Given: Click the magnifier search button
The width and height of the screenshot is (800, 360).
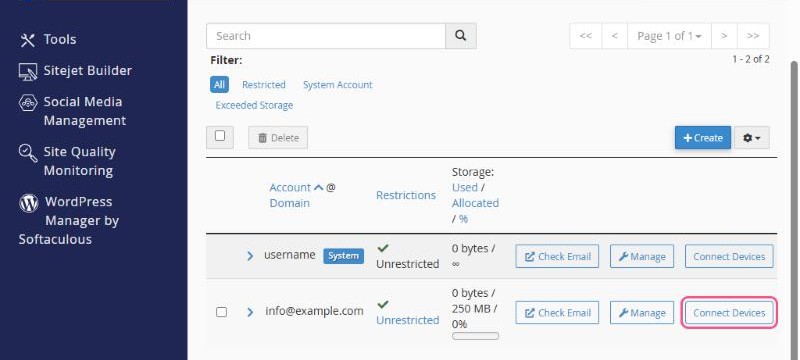Looking at the screenshot, I should [461, 36].
